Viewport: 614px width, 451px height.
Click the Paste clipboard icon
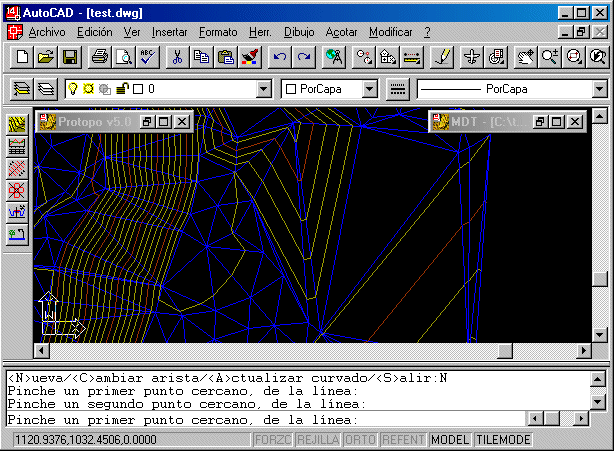(226, 57)
